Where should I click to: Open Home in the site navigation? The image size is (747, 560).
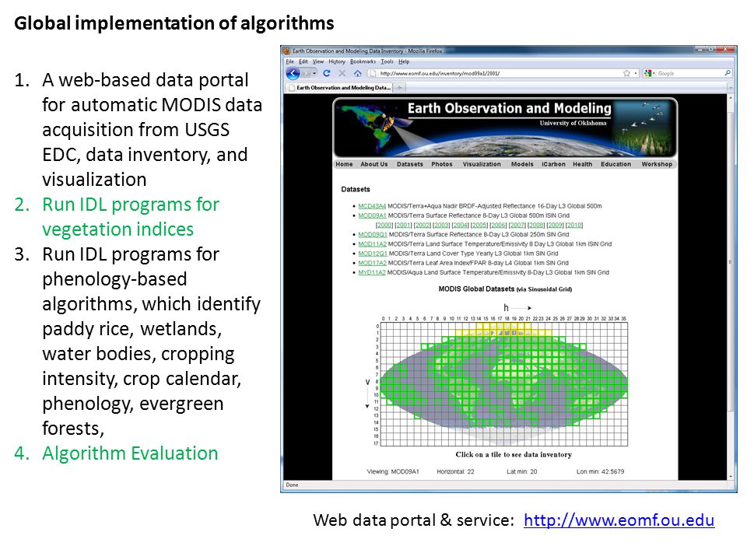tap(344, 164)
